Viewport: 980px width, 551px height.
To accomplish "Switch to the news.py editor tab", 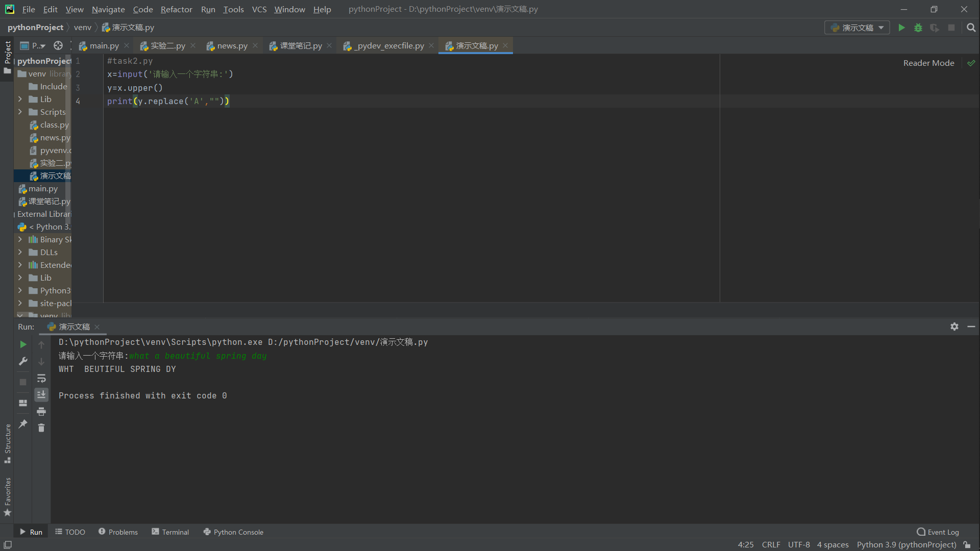I will [232, 46].
